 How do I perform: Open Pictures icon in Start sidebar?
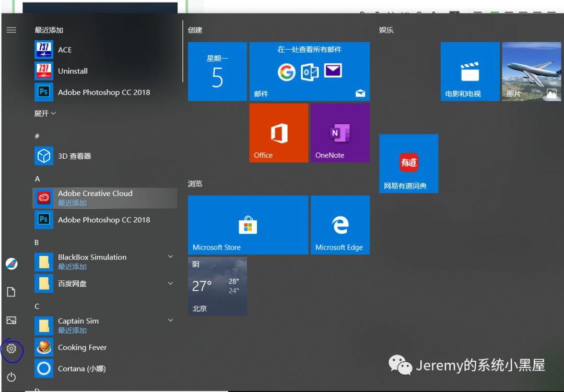pos(11,320)
